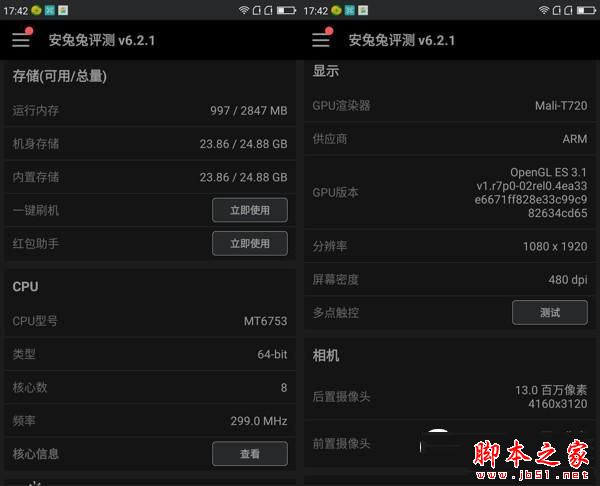600x486 pixels.
Task: Tap Wi-Fi status icon in right status bar
Action: click(x=544, y=10)
